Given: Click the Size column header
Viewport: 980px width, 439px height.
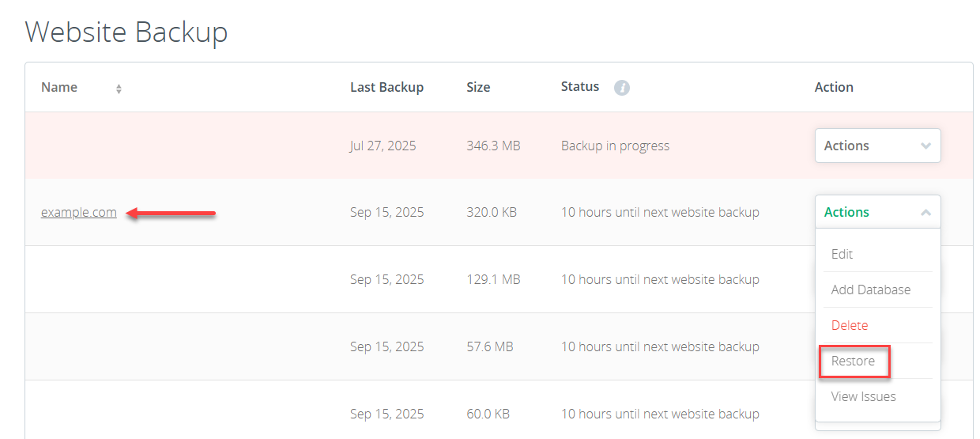Looking at the screenshot, I should point(478,87).
